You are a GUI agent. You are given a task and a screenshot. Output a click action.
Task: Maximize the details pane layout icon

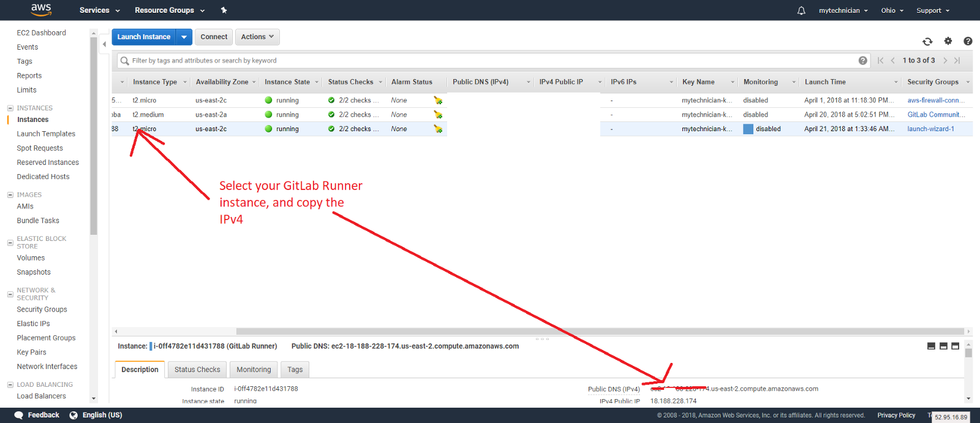[x=955, y=346]
